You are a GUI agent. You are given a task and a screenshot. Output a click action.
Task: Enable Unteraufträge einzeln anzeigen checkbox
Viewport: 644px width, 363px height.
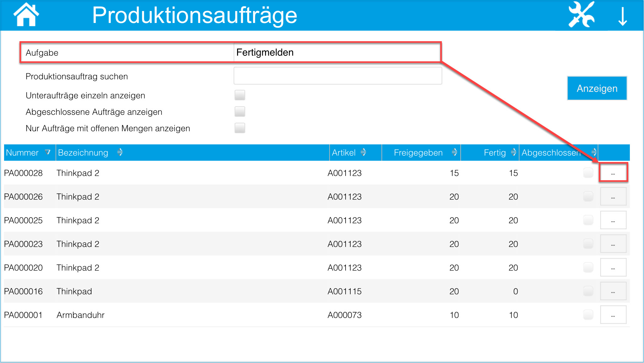click(240, 95)
